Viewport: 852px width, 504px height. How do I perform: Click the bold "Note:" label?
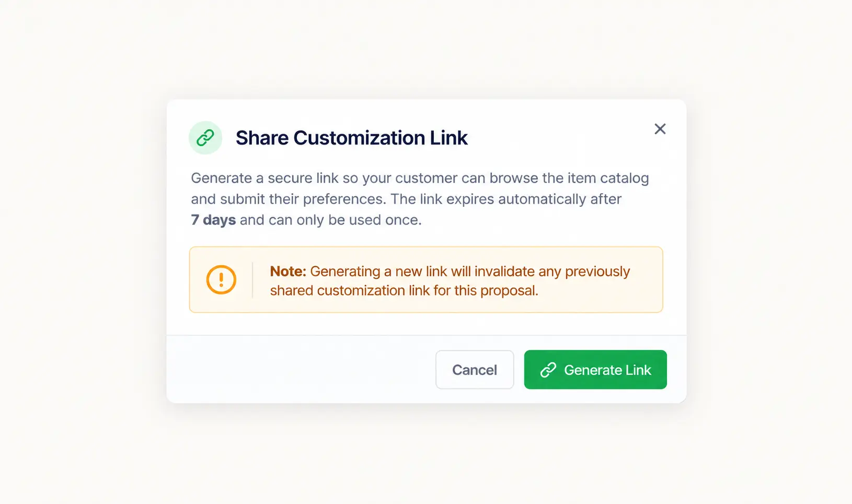(x=288, y=271)
